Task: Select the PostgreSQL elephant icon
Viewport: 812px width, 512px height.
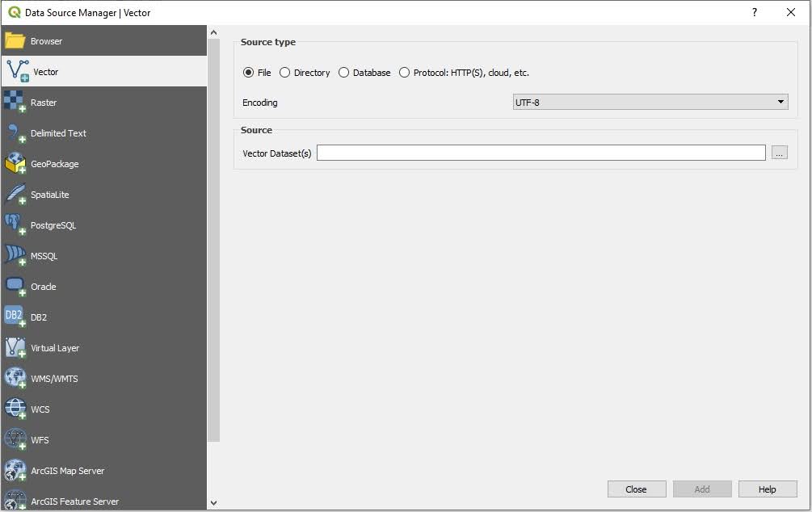Action: click(15, 225)
